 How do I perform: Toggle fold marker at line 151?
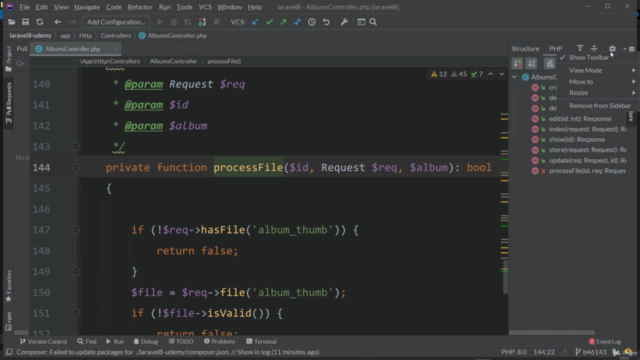tap(76, 313)
